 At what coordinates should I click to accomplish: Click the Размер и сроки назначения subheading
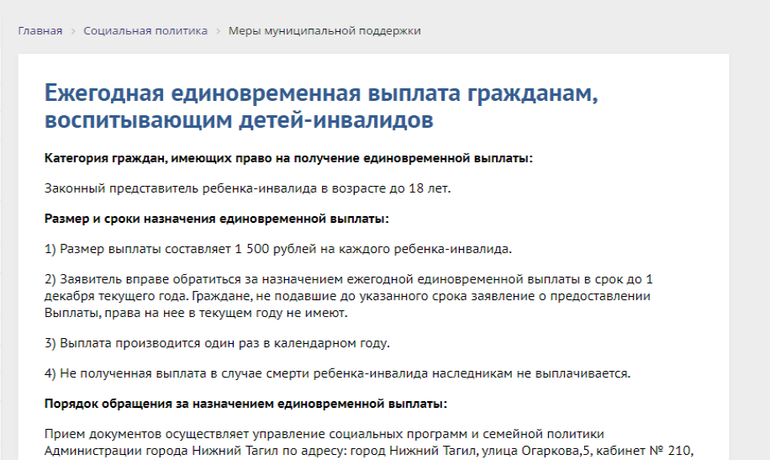pyautogui.click(x=217, y=218)
